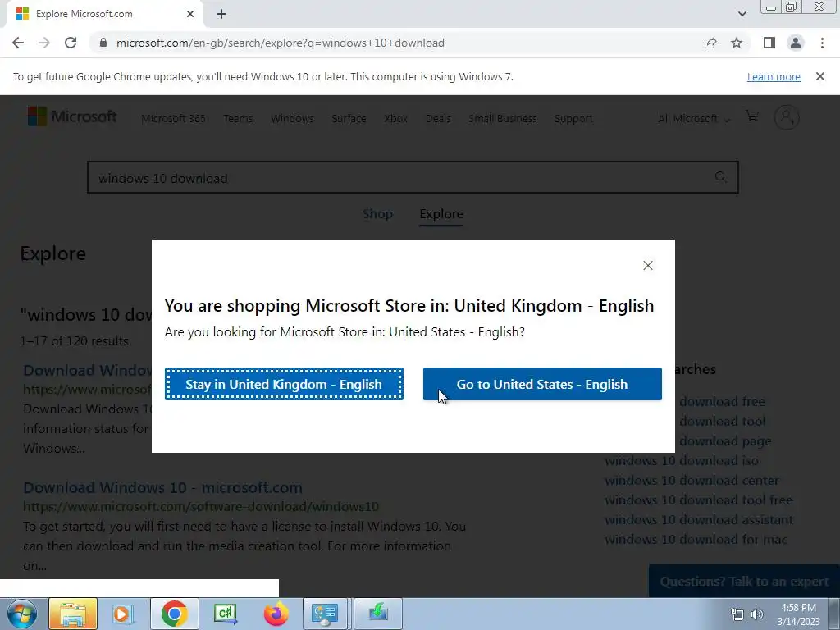This screenshot has height=630, width=840.
Task: Open the Windows Start button
Action: click(22, 614)
